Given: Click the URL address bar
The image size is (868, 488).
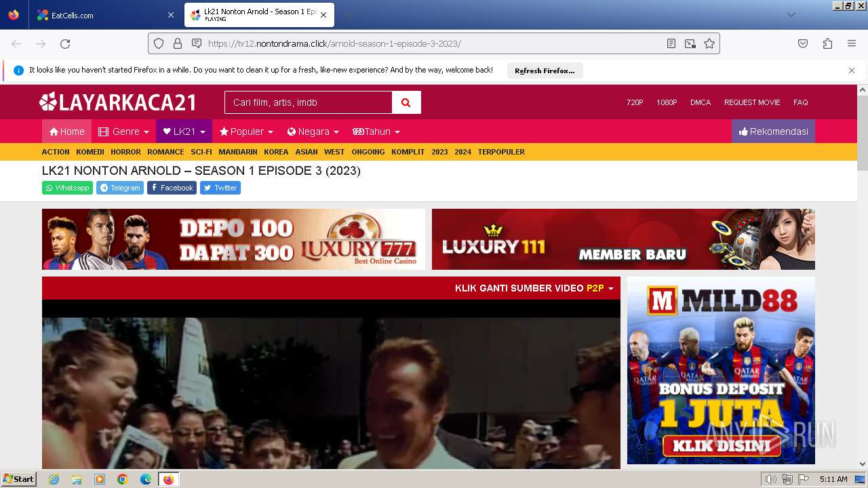Looking at the screenshot, I should pyautogui.click(x=434, y=43).
